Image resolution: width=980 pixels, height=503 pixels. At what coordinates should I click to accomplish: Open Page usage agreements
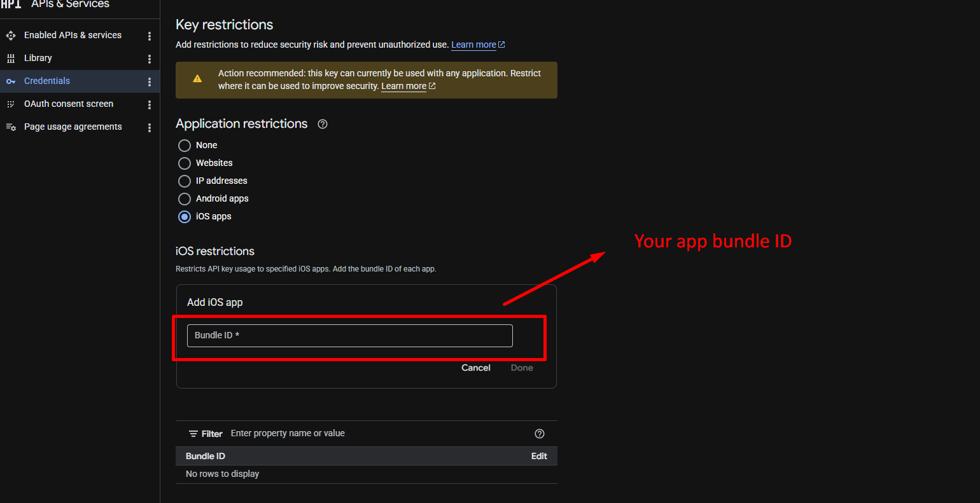pyautogui.click(x=73, y=127)
